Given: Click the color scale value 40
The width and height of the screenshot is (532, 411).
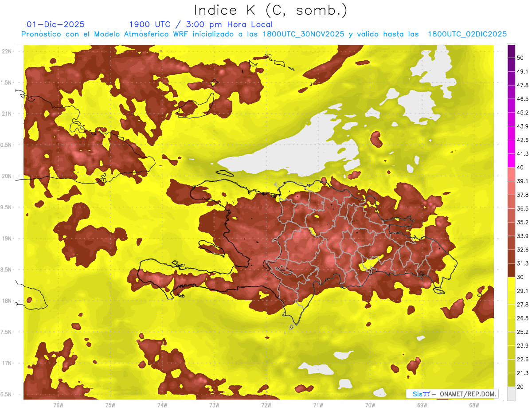Looking at the screenshot, I should (521, 168).
